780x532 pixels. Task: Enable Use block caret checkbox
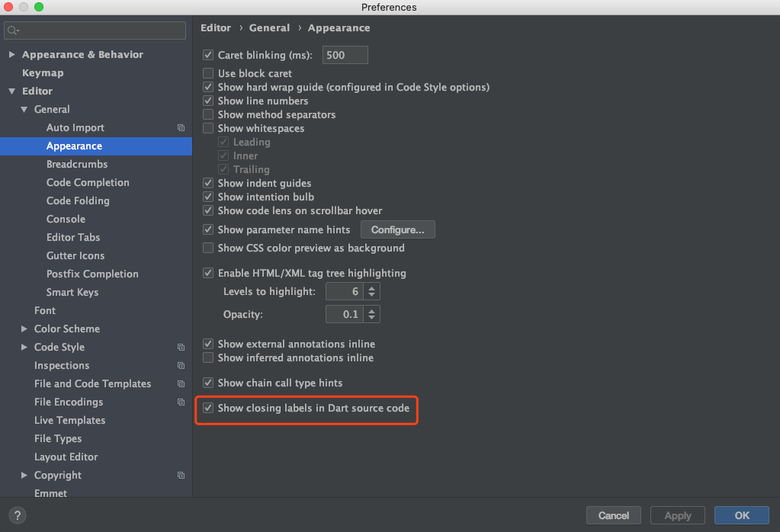click(208, 74)
